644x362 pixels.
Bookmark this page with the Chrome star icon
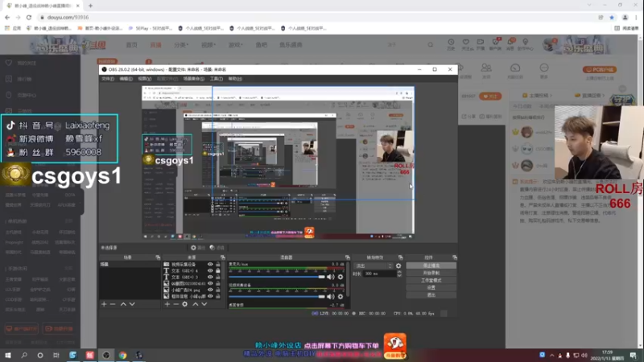click(x=612, y=17)
